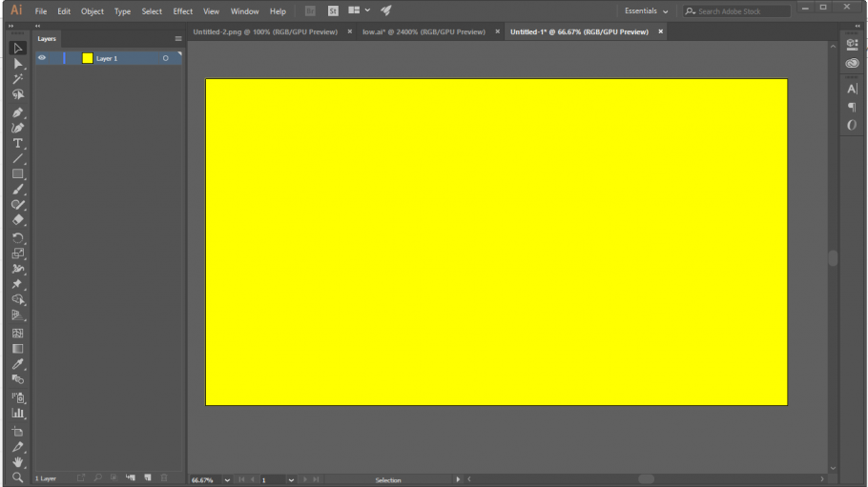Choose the Width tool
868x487 pixels.
pos(18,269)
